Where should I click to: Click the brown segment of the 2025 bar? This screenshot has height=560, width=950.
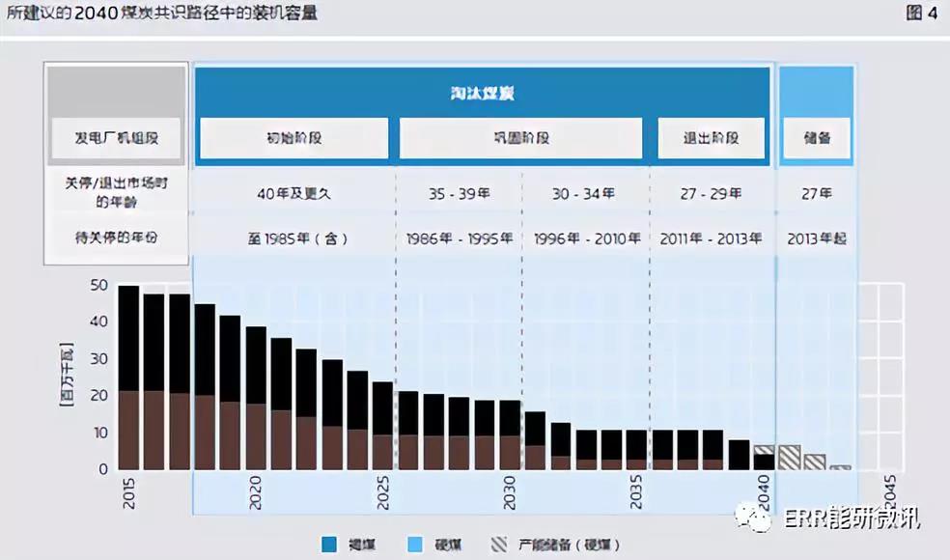pos(382,452)
